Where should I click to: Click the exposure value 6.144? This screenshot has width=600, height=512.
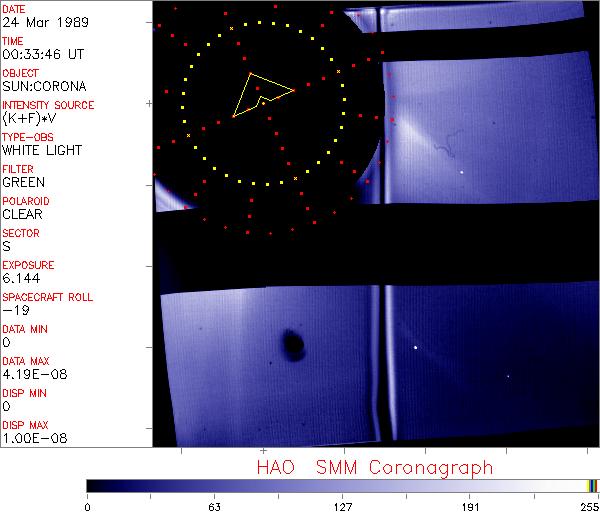point(20,278)
